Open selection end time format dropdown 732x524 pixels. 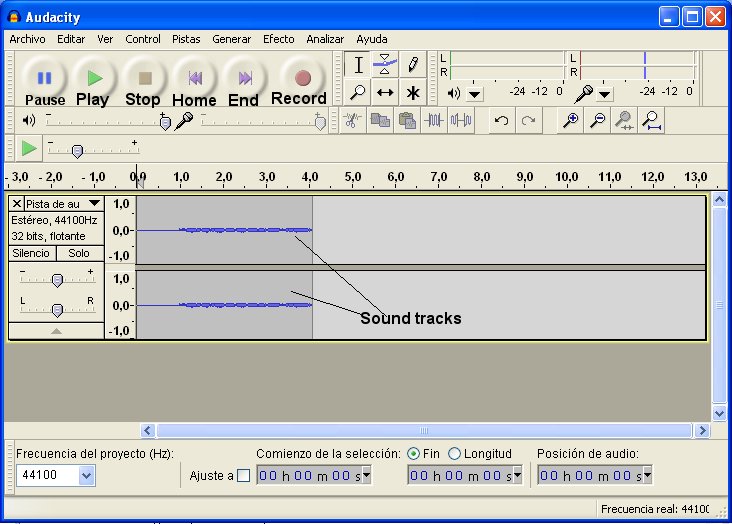pos(517,475)
